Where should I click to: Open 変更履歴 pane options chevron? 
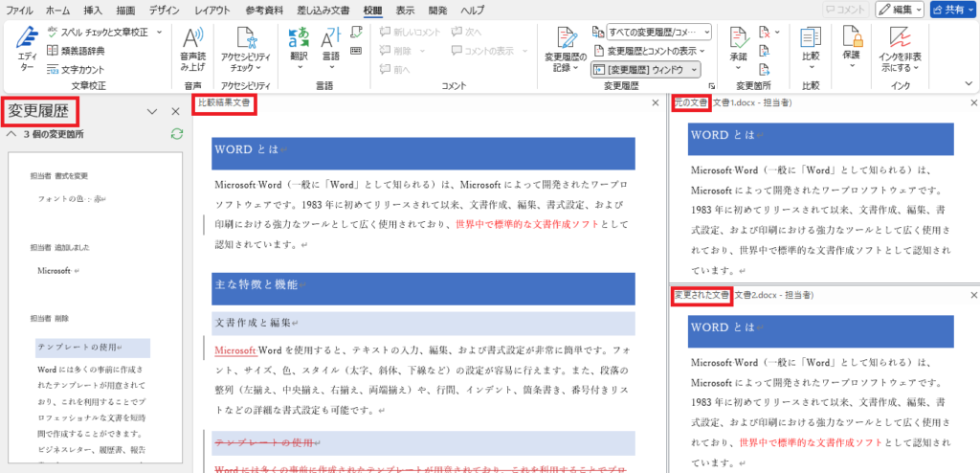(x=152, y=111)
